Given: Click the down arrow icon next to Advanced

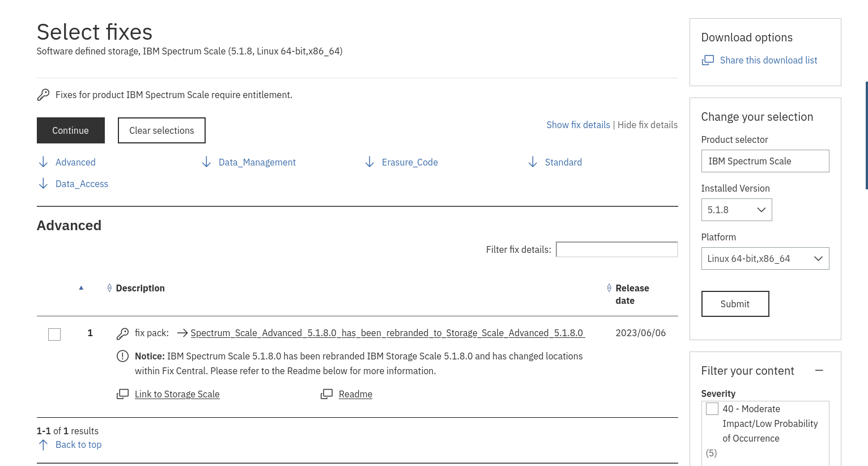Looking at the screenshot, I should point(43,162).
